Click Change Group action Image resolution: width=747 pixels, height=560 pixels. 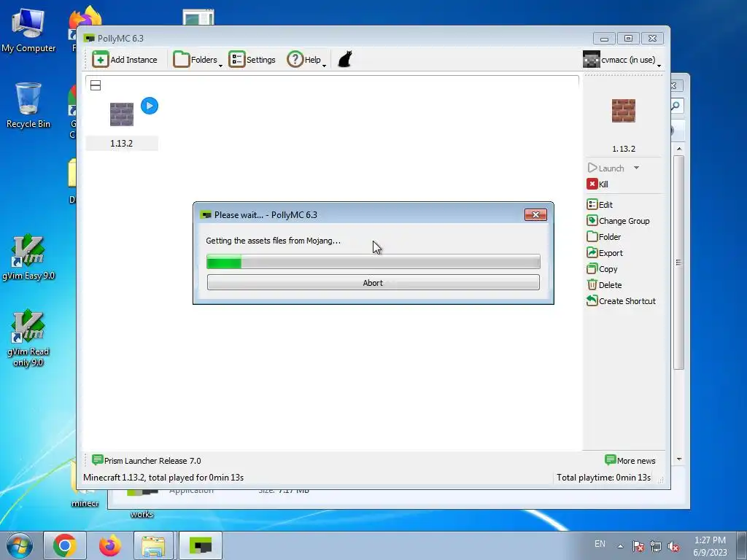tap(619, 221)
